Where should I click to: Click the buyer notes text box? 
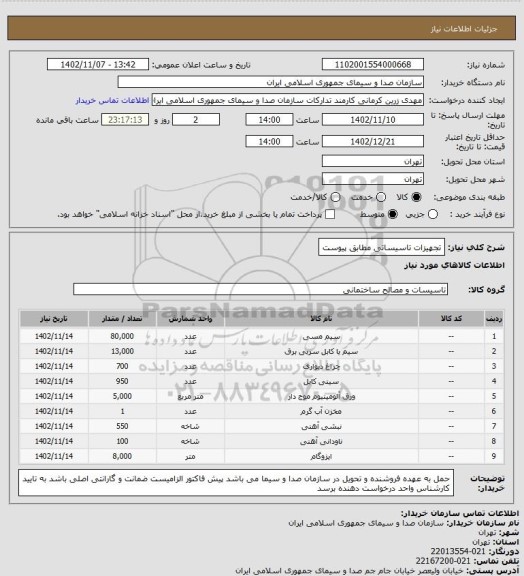(236, 483)
